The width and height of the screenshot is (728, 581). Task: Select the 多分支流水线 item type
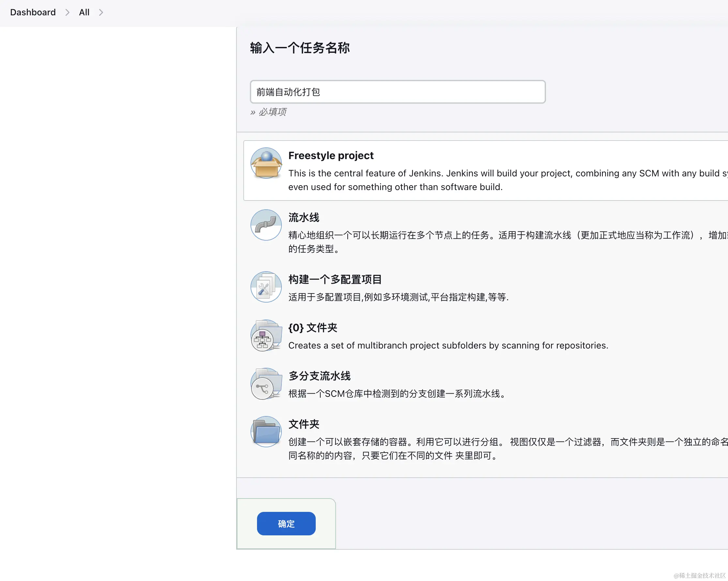319,376
